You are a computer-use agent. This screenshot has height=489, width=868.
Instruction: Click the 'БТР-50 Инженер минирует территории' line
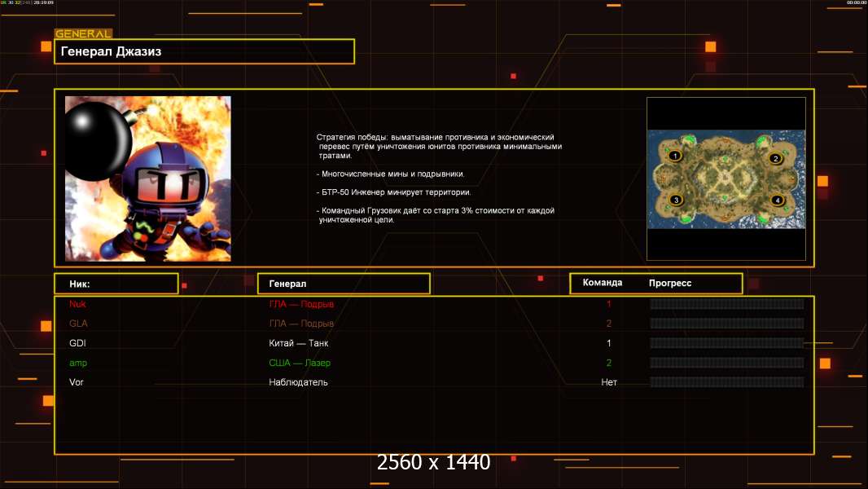point(393,192)
